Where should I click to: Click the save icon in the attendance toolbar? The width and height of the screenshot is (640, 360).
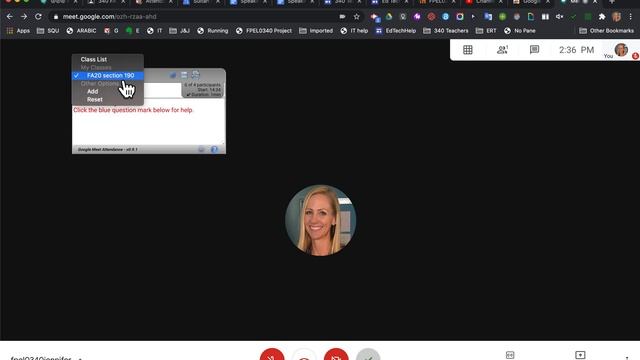click(x=196, y=75)
